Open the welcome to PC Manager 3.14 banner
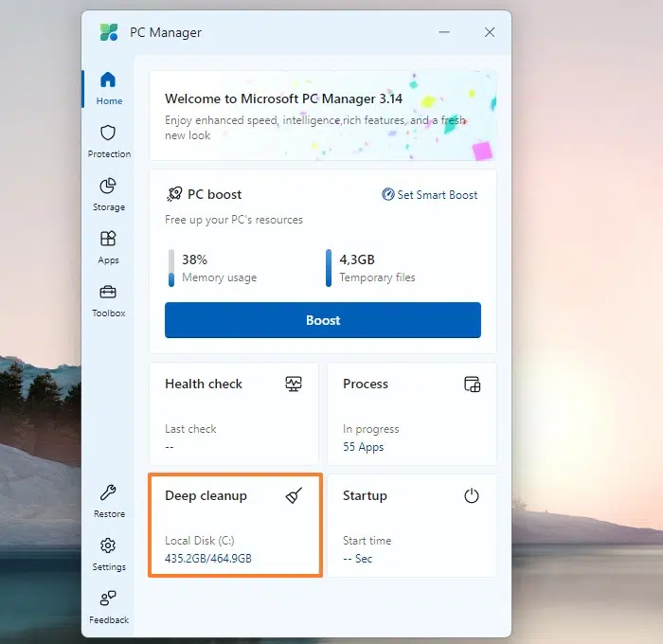663x644 pixels. (x=323, y=116)
